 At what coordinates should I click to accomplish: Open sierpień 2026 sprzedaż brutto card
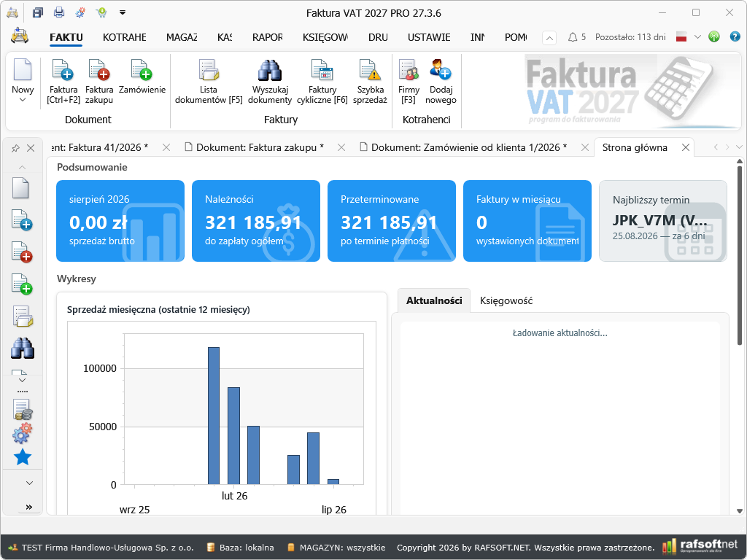click(x=120, y=221)
